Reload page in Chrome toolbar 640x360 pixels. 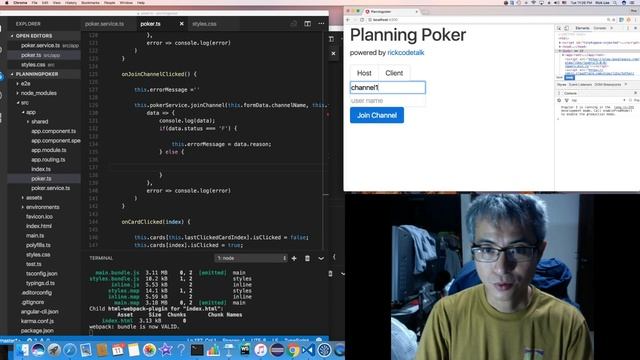(362, 20)
